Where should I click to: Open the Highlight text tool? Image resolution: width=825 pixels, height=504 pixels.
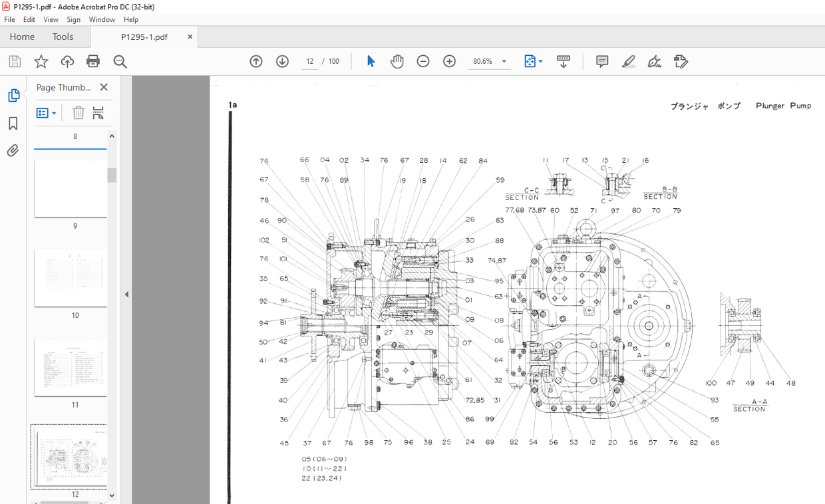point(627,61)
